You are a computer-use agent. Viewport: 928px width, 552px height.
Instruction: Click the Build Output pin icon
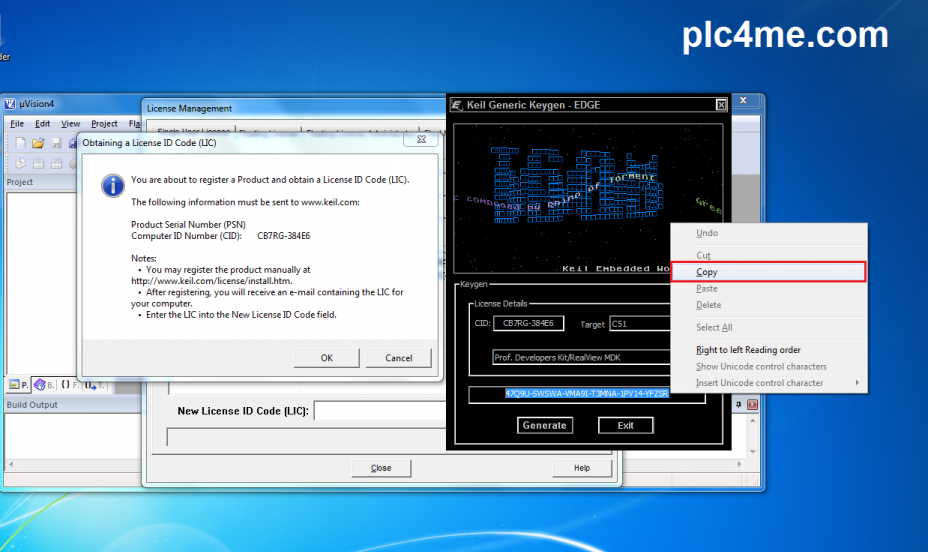[x=739, y=405]
